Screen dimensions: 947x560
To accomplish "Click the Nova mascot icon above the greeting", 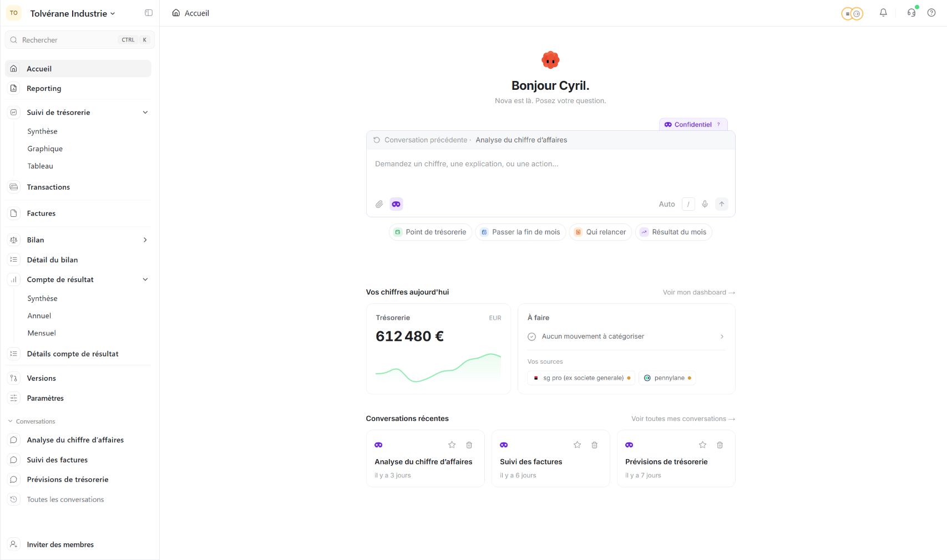I will pos(550,59).
